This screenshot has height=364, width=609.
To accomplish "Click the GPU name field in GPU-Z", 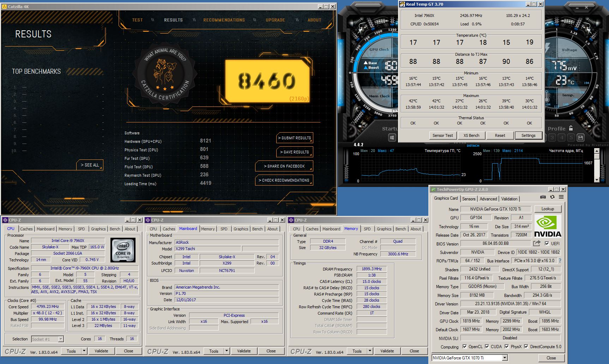I will tap(495, 209).
